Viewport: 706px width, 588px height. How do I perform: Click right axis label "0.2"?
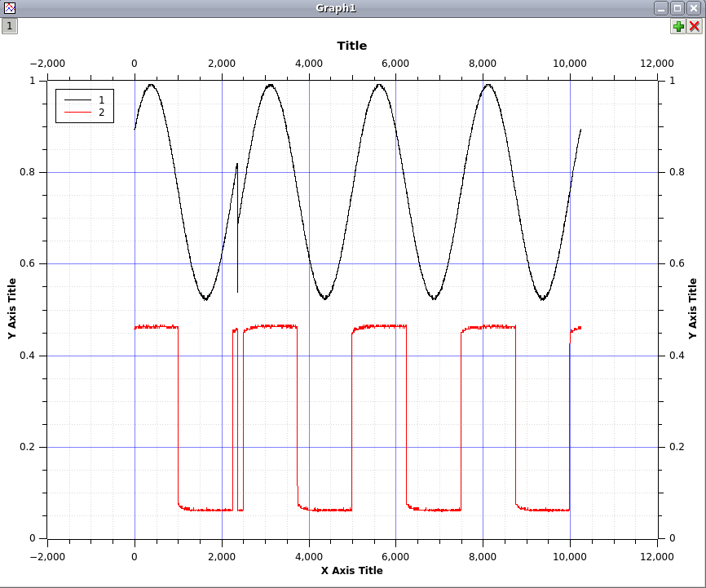tap(677, 447)
